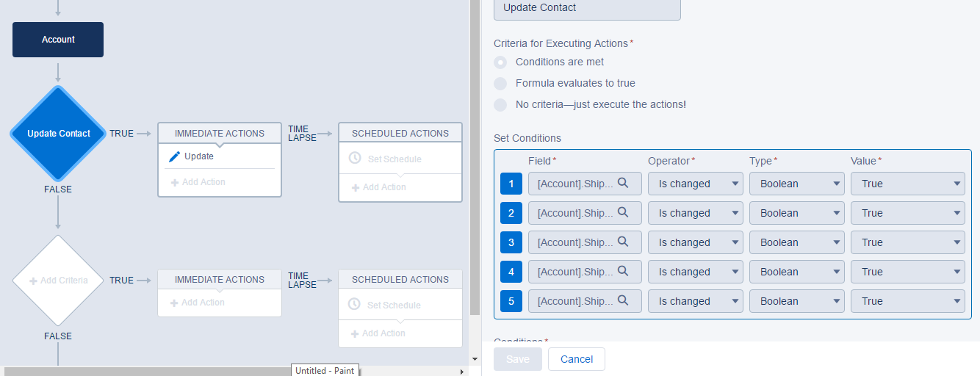
Task: Click the Account object node
Action: coord(58,40)
